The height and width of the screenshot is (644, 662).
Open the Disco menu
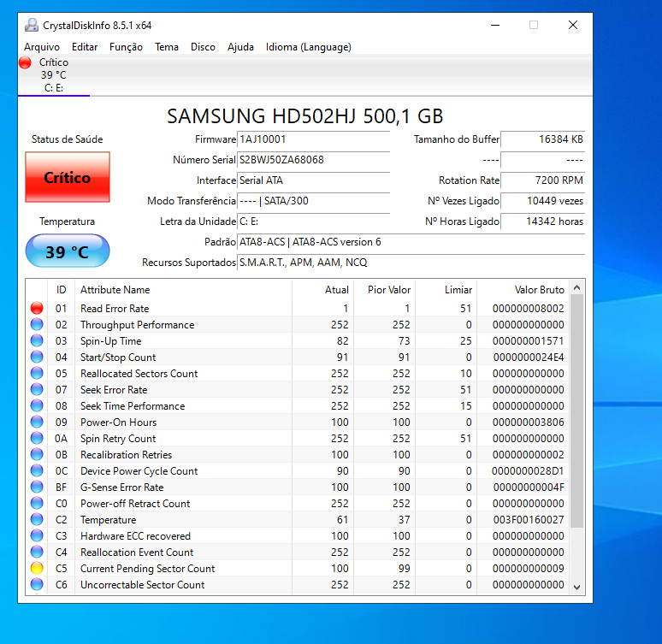tap(203, 47)
